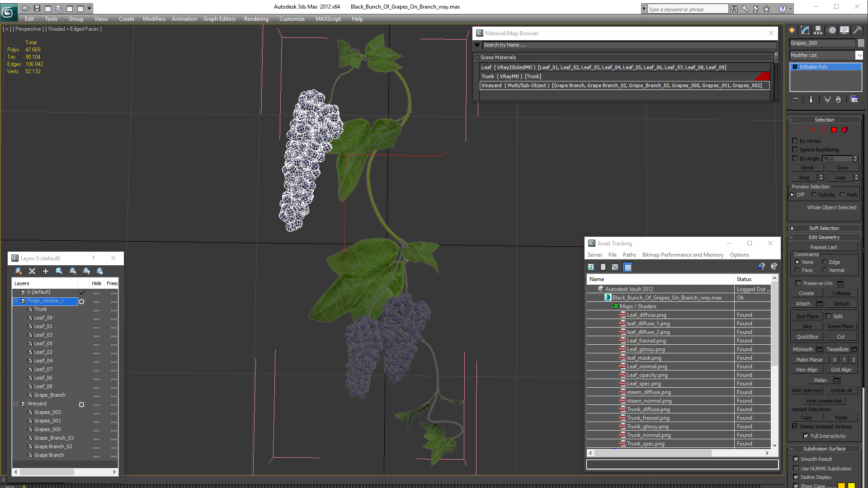Image resolution: width=868 pixels, height=488 pixels.
Task: Activate Vertex sub-object selection mode
Action: [x=802, y=130]
